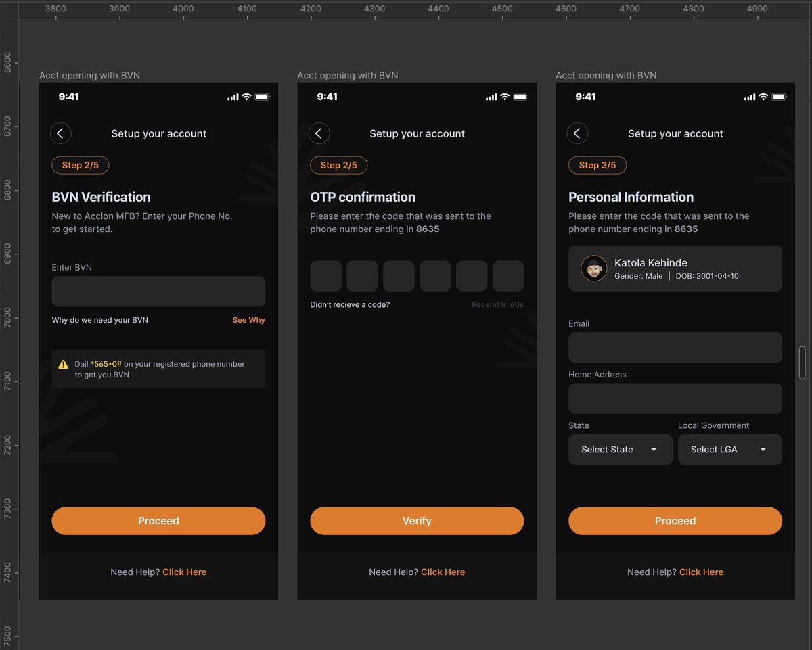Click the Katola Kehinde name text

coord(651,263)
